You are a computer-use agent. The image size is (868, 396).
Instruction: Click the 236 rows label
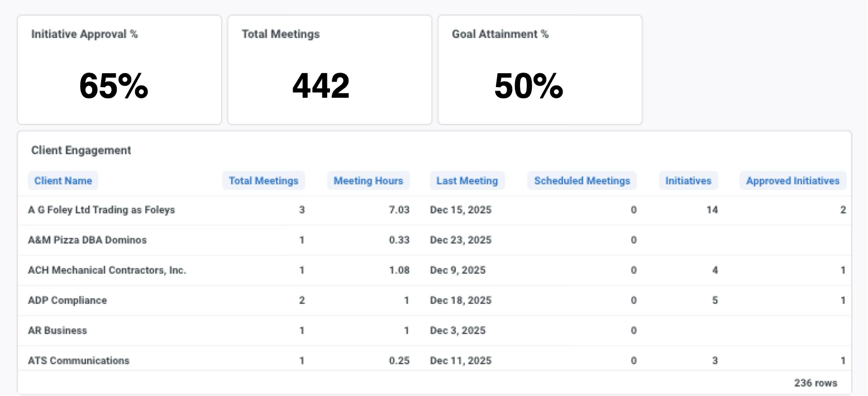point(816,383)
